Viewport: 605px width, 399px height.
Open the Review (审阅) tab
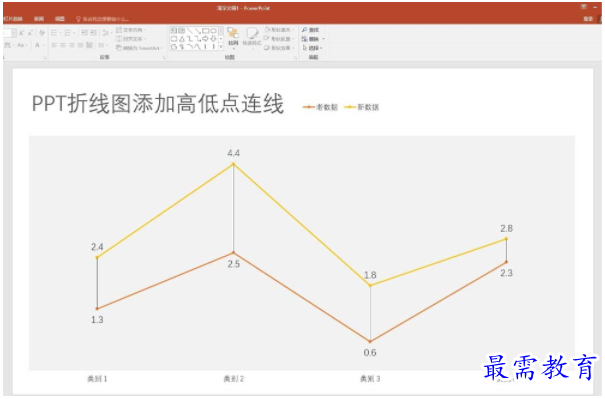(39, 19)
